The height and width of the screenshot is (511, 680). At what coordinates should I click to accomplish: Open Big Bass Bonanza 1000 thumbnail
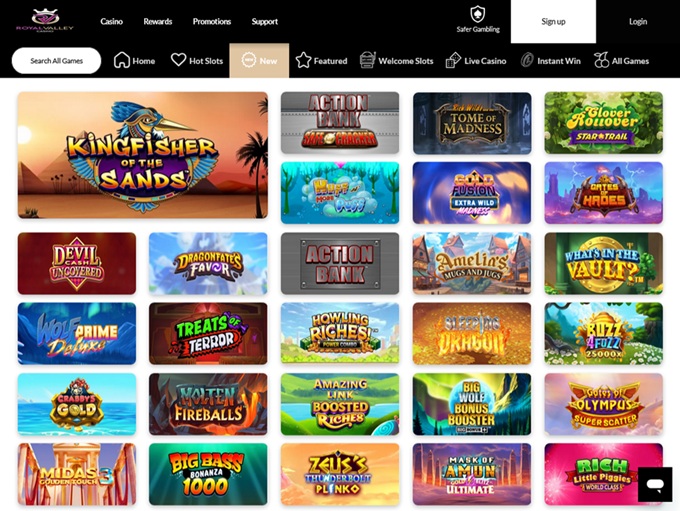tap(208, 474)
